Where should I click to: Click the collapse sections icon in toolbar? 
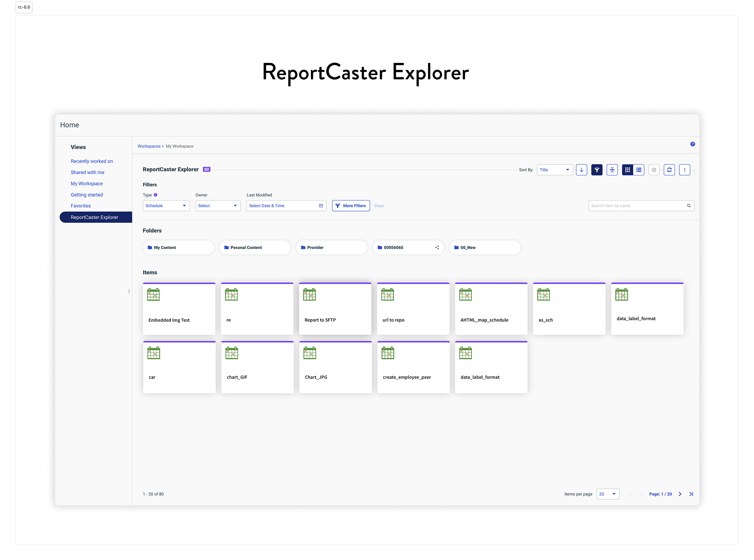[612, 170]
